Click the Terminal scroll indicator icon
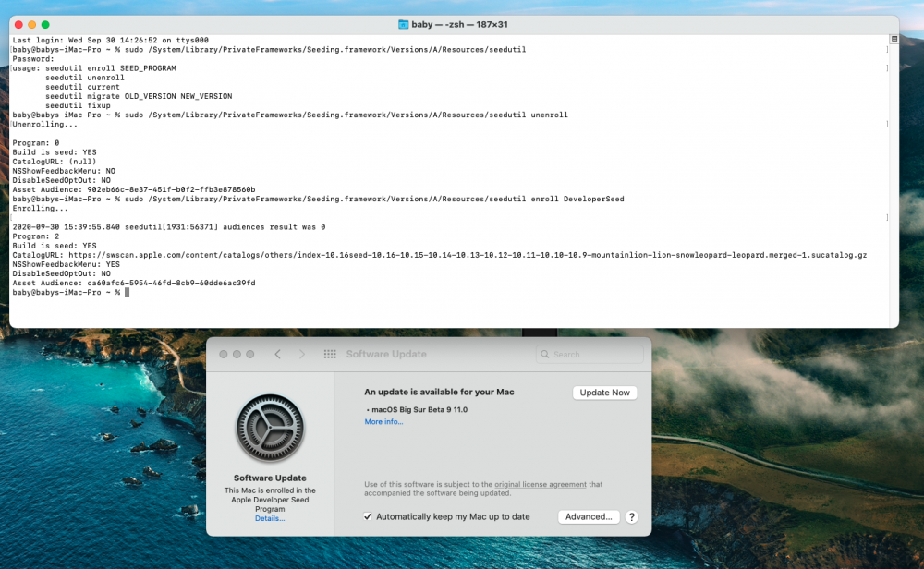This screenshot has height=569, width=924. [x=894, y=39]
